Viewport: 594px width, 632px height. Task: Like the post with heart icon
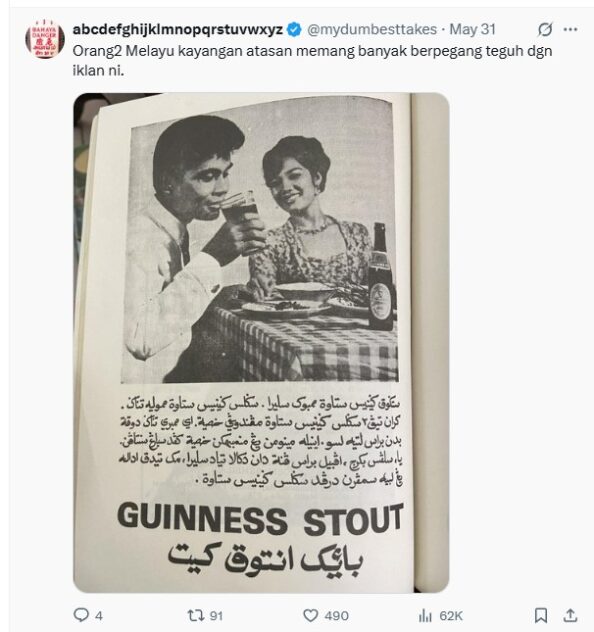tap(310, 615)
